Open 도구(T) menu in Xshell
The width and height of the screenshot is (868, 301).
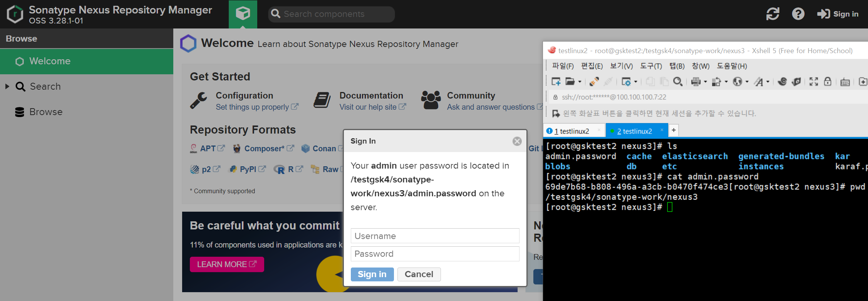(651, 66)
